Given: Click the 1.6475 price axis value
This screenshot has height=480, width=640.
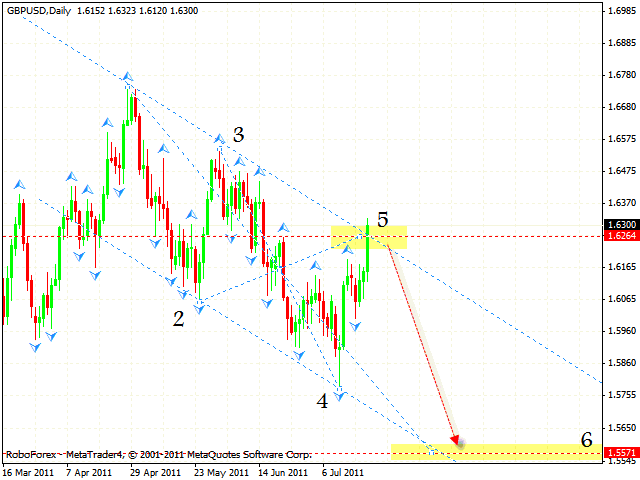Looking at the screenshot, I should click(622, 171).
